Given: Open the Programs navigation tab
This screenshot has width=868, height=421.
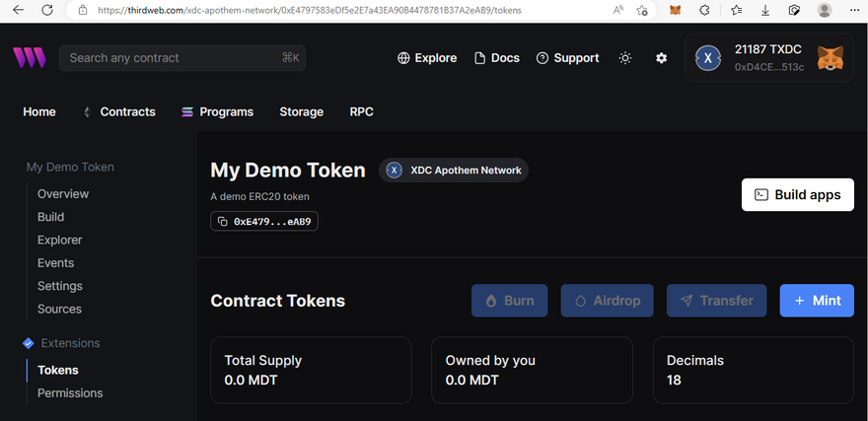Looking at the screenshot, I should coord(217,112).
